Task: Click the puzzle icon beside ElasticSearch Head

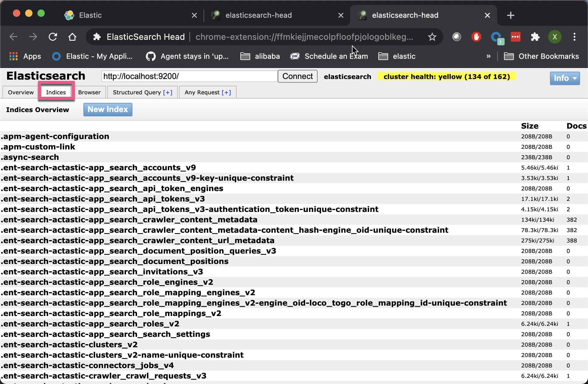Action: 97,37
